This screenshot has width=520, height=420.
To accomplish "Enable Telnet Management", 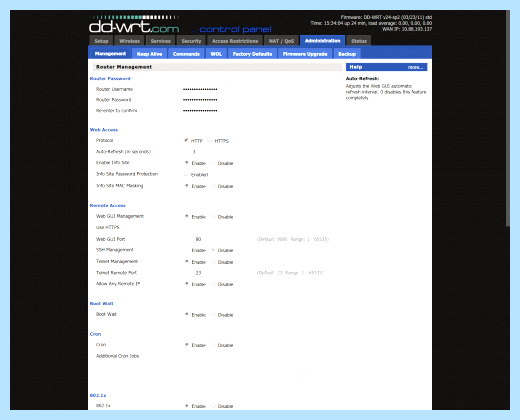I will 187,262.
